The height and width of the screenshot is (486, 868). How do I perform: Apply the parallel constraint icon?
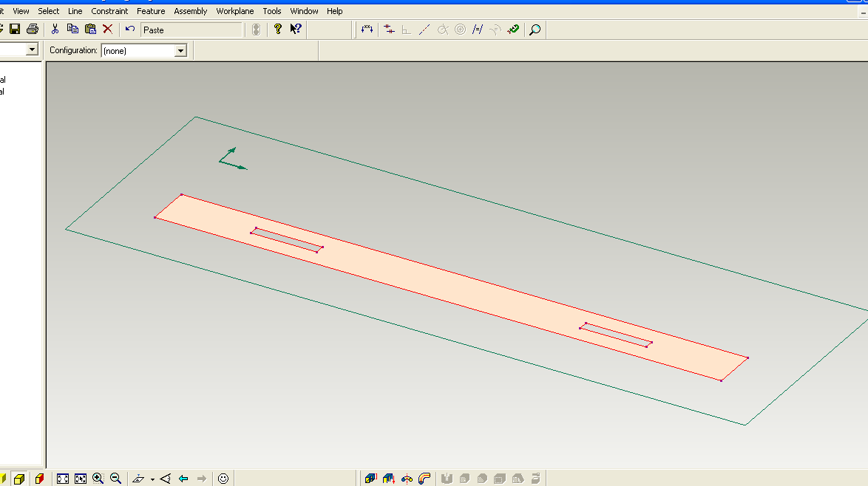coord(477,30)
